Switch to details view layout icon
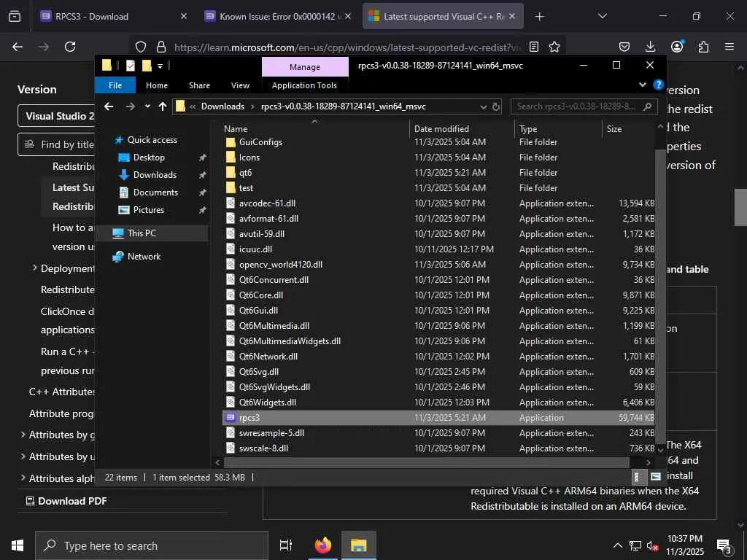 click(638, 477)
